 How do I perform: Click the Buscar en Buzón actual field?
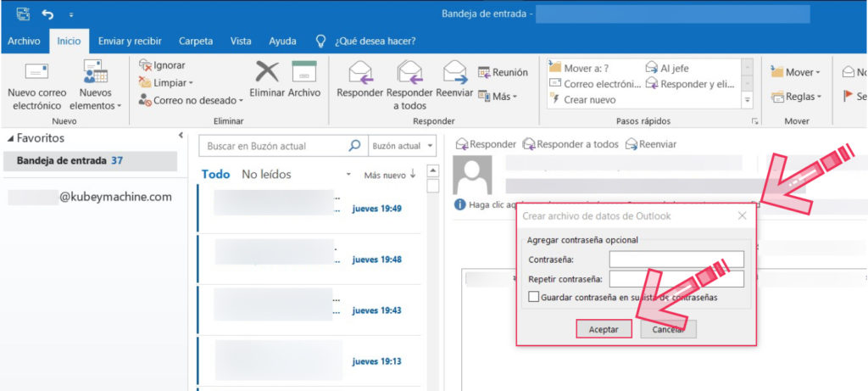coord(274,146)
